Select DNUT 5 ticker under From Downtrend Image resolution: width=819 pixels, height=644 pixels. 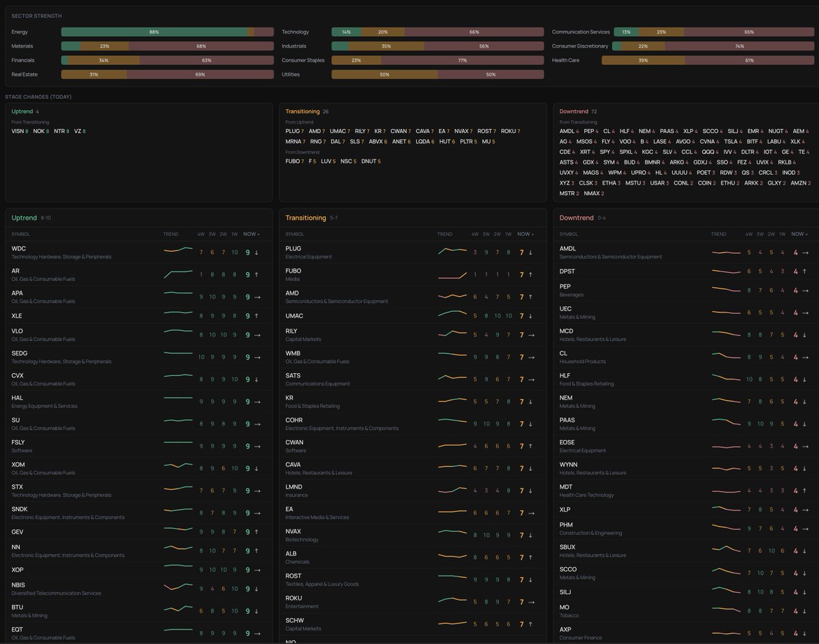tap(371, 162)
